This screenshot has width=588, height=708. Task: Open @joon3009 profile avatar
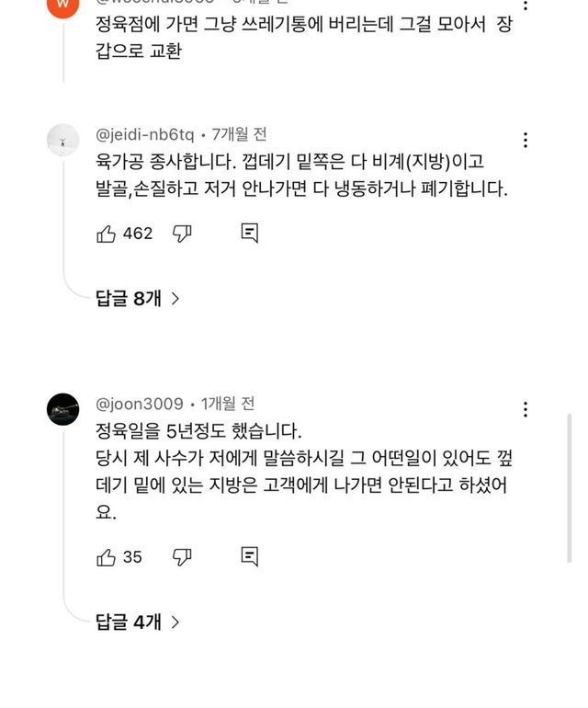[62, 408]
